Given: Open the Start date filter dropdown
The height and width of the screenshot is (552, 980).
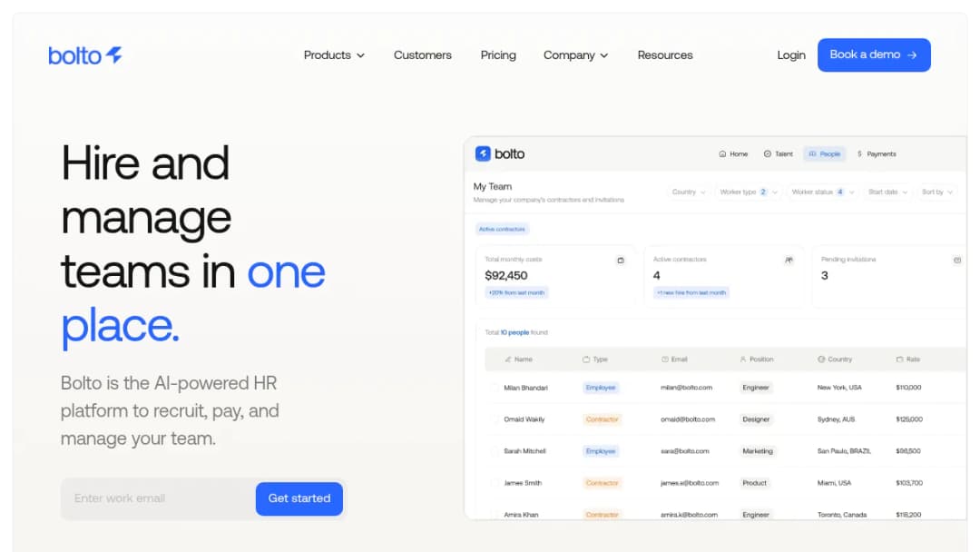Looking at the screenshot, I should 887,192.
